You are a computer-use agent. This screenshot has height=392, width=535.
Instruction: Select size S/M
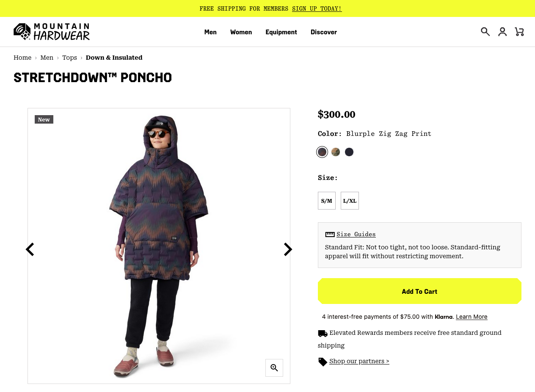[x=326, y=201]
